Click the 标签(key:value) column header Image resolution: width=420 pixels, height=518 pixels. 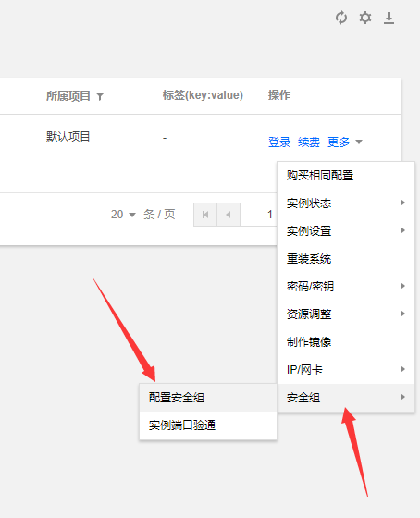pyautogui.click(x=203, y=95)
